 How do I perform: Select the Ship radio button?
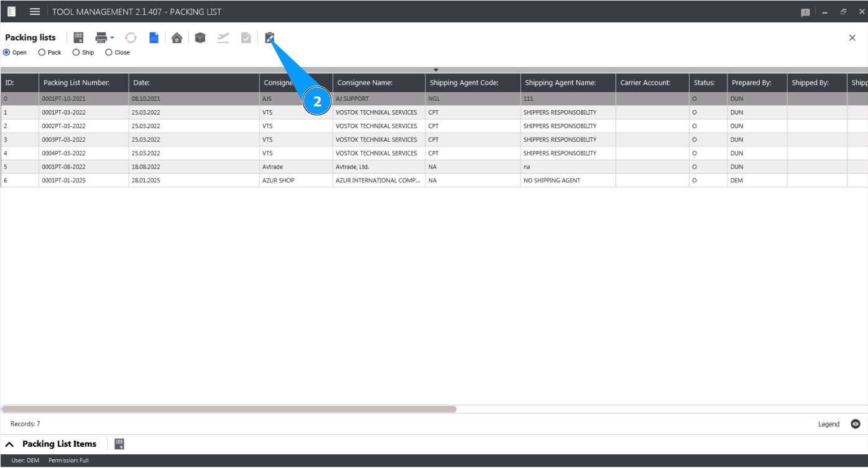[x=76, y=52]
